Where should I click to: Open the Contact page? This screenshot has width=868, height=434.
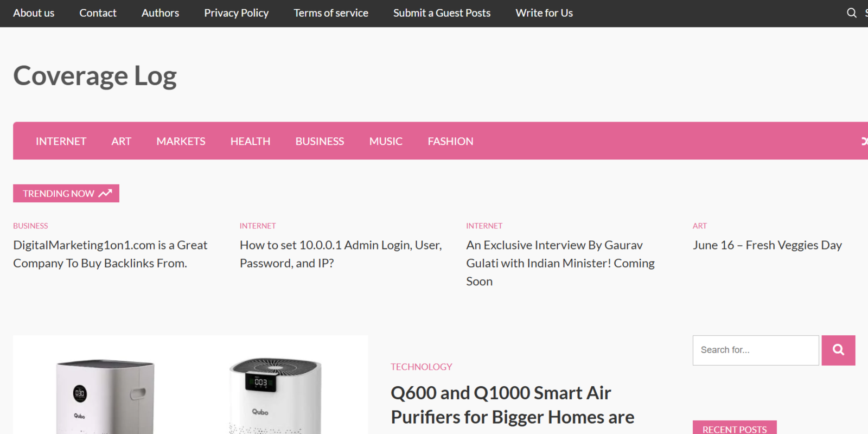pyautogui.click(x=98, y=13)
